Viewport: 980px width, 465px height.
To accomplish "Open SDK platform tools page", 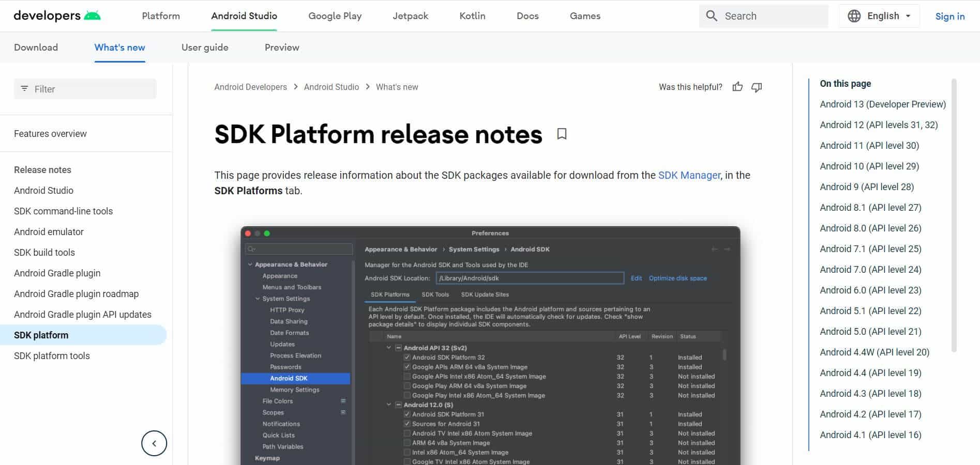I will click(x=52, y=355).
